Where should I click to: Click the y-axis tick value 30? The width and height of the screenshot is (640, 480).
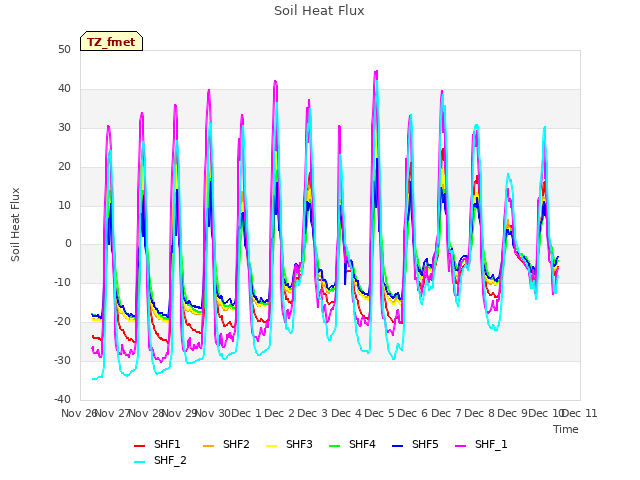click(64, 128)
